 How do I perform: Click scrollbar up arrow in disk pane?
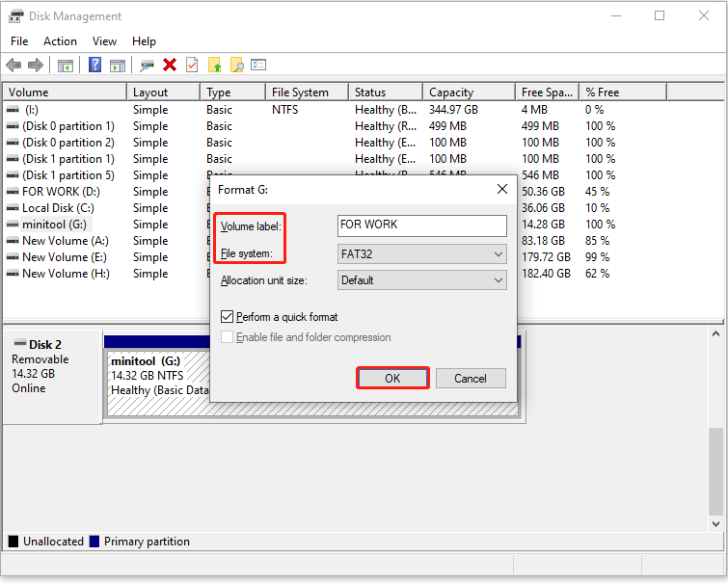(x=715, y=333)
